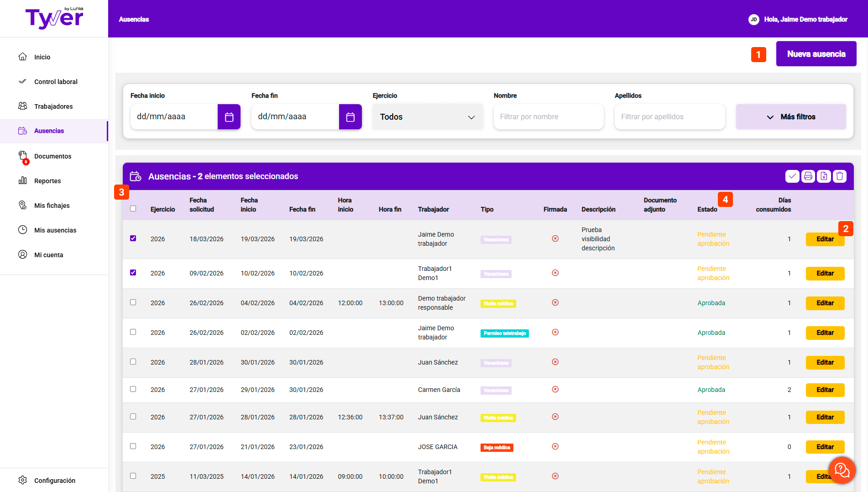The height and width of the screenshot is (492, 868).
Task: Open the support chat bubble
Action: point(842,470)
